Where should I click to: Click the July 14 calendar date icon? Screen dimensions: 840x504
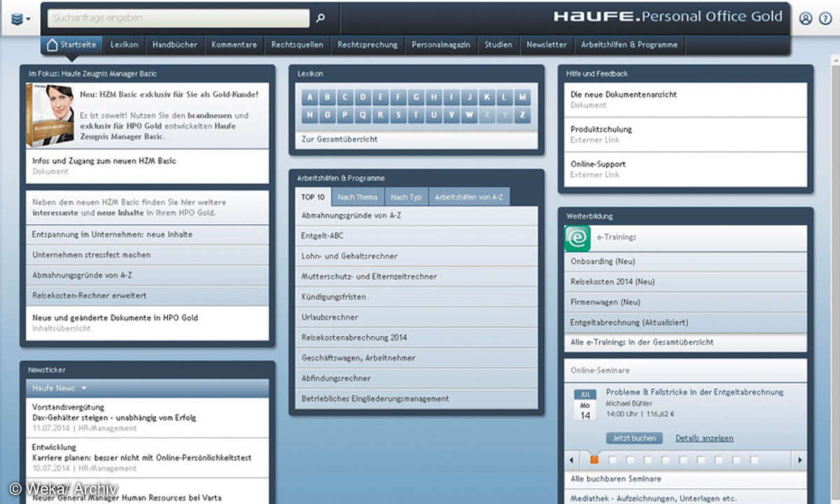[585, 405]
